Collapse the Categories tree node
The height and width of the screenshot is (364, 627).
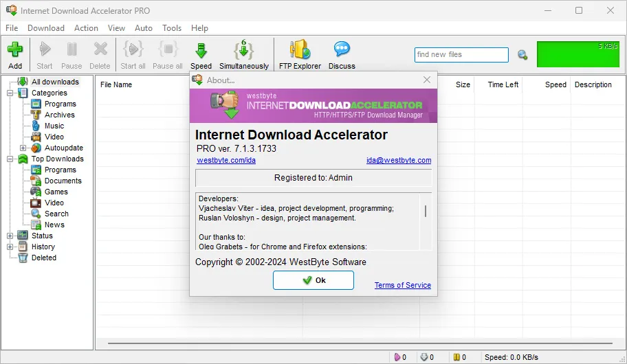click(10, 93)
